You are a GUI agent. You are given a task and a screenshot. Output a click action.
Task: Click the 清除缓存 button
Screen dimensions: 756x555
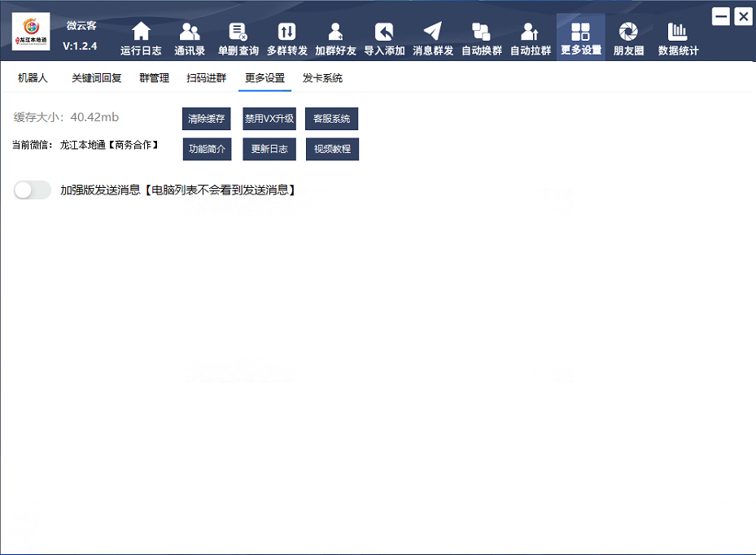coord(207,119)
